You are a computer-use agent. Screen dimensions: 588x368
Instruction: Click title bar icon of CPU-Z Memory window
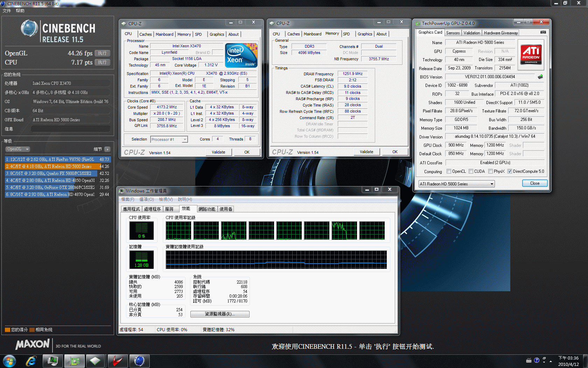pyautogui.click(x=272, y=23)
